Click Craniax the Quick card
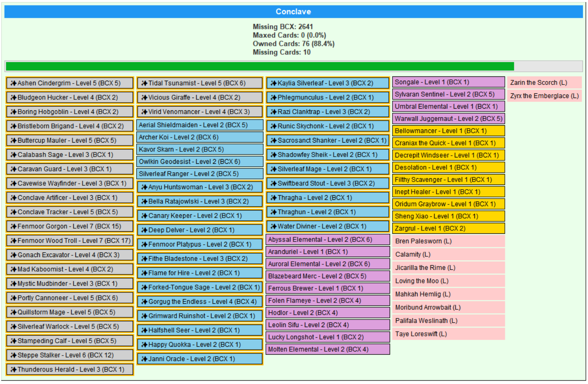The image size is (588, 384). [449, 143]
